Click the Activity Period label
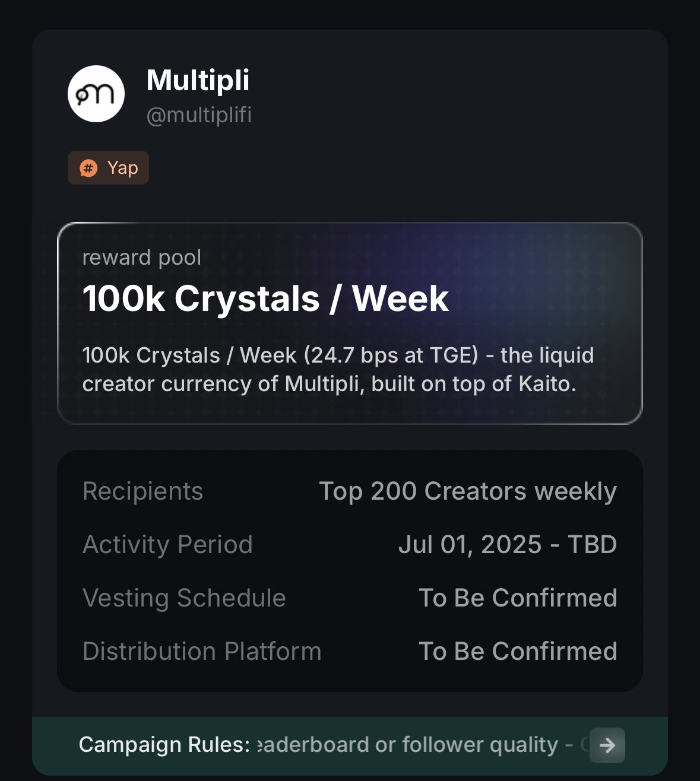700x781 pixels. point(167,545)
